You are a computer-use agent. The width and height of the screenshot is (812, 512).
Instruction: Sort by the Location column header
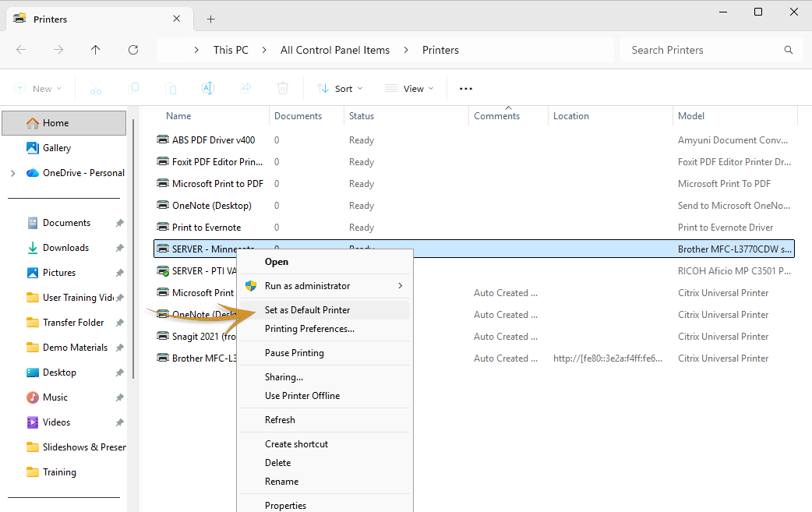pos(570,116)
